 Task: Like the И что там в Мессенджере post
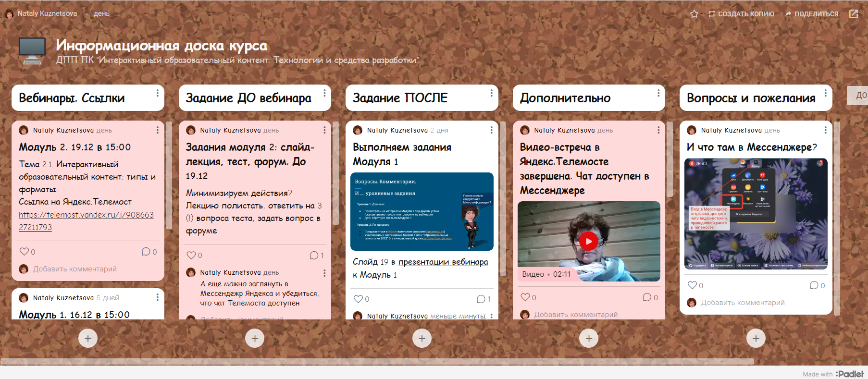click(x=692, y=285)
